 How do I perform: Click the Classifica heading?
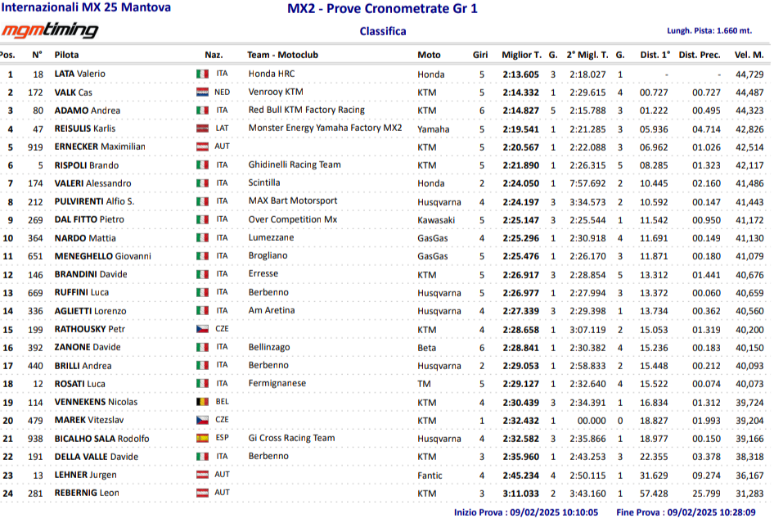tap(382, 32)
